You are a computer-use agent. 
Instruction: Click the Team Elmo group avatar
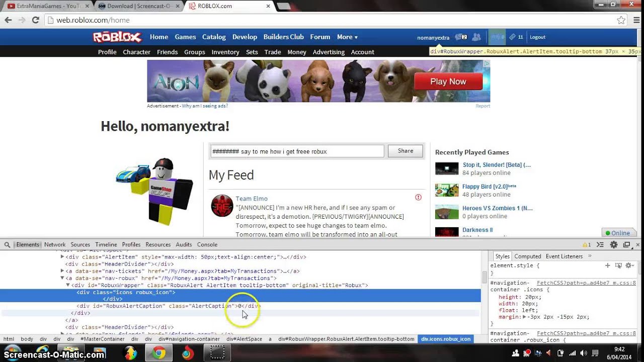click(222, 206)
